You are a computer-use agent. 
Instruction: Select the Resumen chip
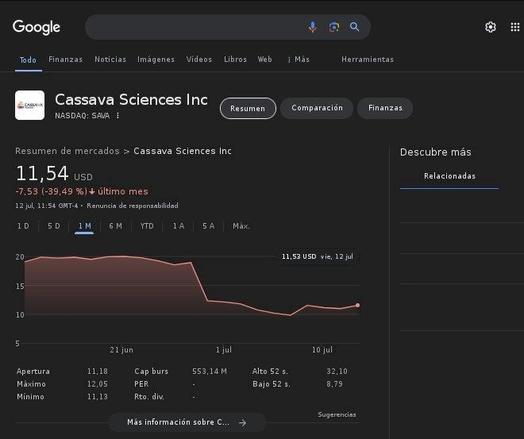pos(248,108)
